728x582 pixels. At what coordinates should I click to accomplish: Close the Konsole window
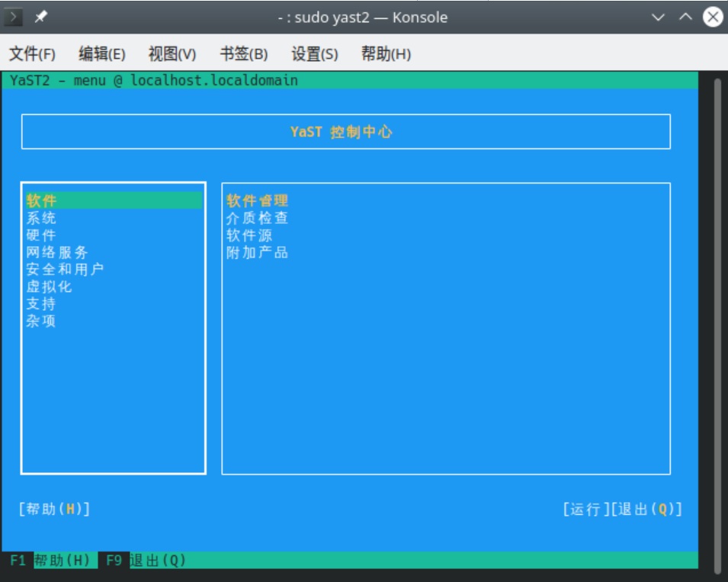click(x=713, y=18)
